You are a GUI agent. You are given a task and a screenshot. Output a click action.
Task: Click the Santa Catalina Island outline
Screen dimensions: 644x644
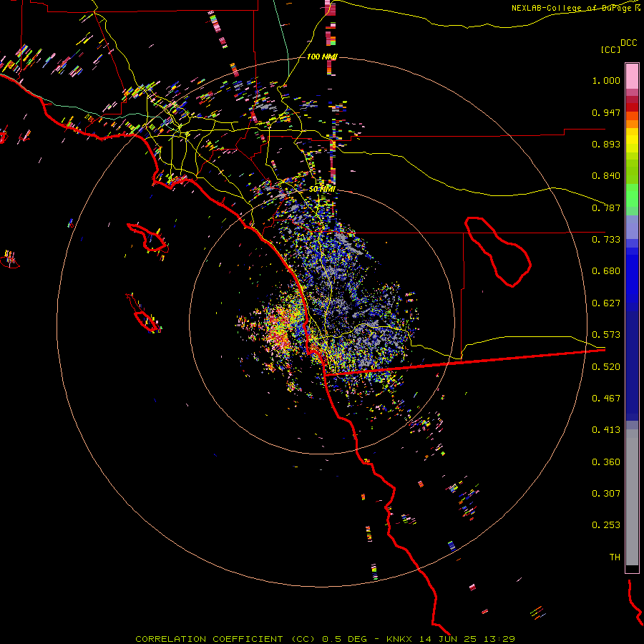coord(148,238)
